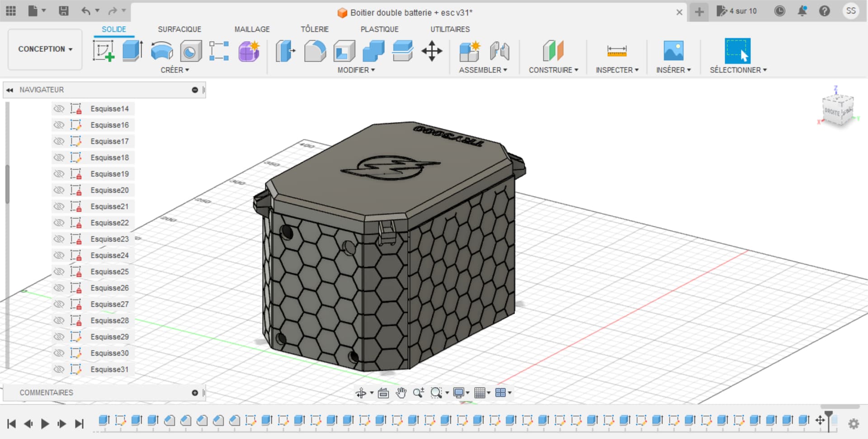Open the CONSTRUIRE dropdown
868x439 pixels.
[x=553, y=70]
